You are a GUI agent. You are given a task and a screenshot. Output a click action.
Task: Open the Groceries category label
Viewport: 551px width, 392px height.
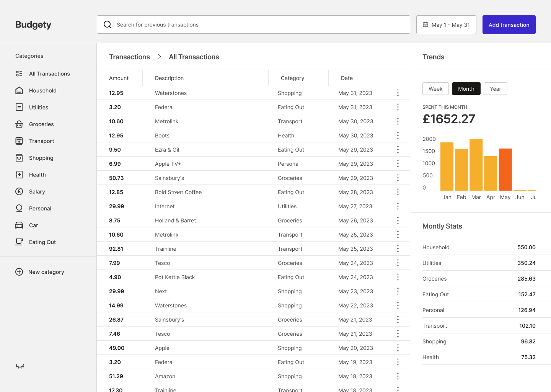tap(41, 124)
